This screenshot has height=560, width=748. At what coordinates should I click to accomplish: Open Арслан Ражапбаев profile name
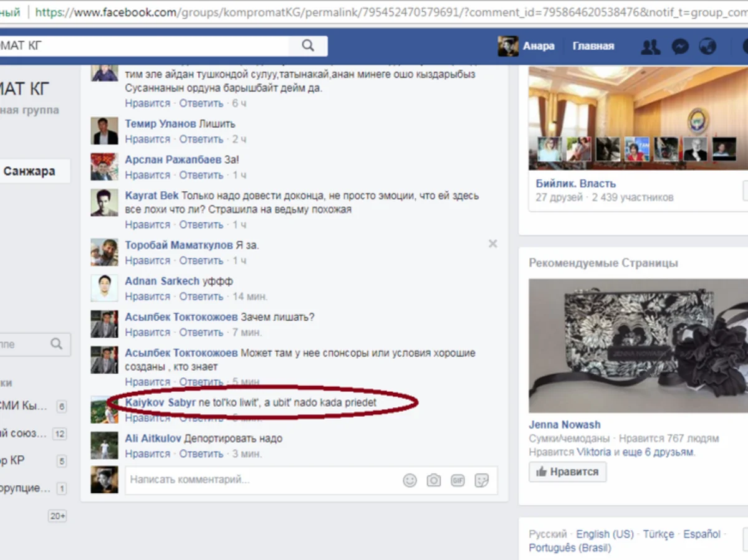[x=173, y=160]
